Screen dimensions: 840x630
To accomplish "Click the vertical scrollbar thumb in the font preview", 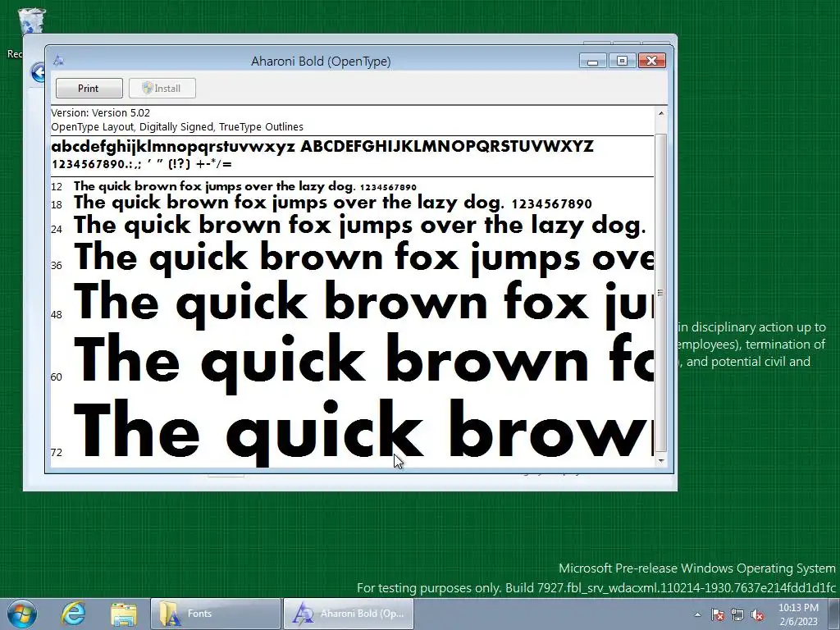I will click(661, 292).
